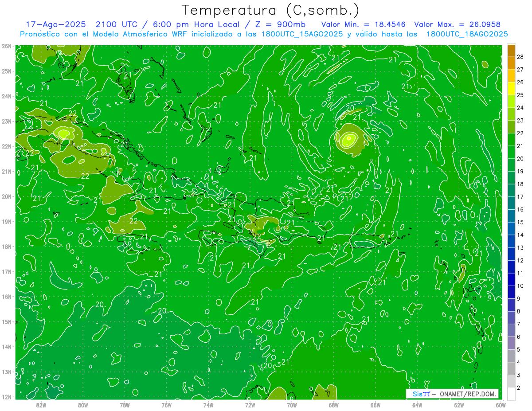Viewport: 532px width, 411px height.
Task: Click the SisTT – ONAMET/REP.DOM. logo box
Action: (x=452, y=394)
